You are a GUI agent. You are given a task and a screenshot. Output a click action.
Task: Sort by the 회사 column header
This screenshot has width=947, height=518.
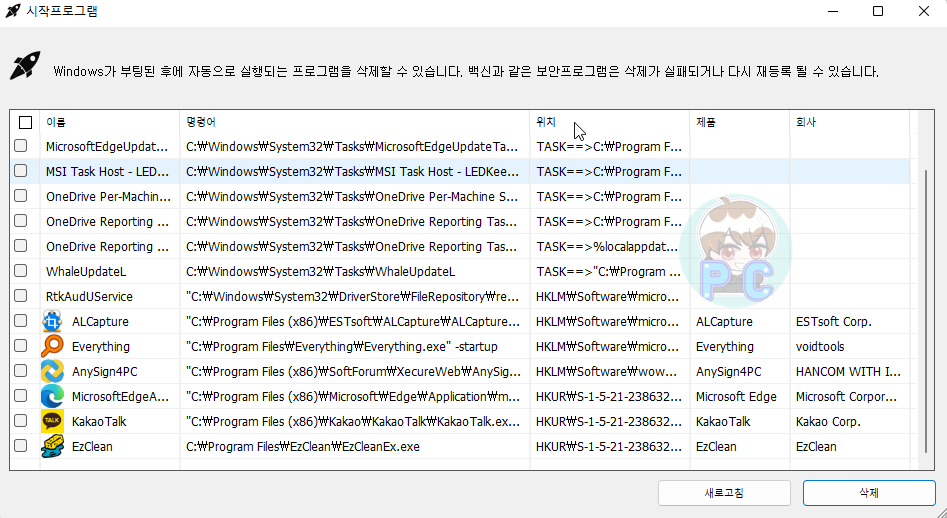coord(849,123)
